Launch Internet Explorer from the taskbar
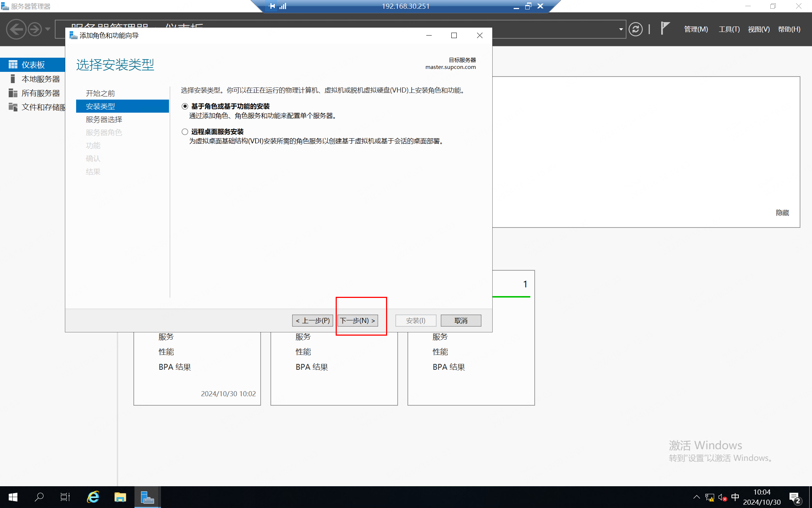Viewport: 812px width, 508px height. coord(93,497)
